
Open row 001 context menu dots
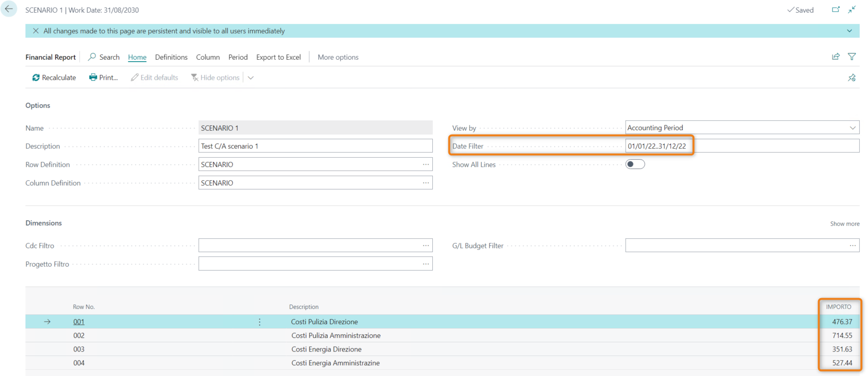click(x=259, y=322)
